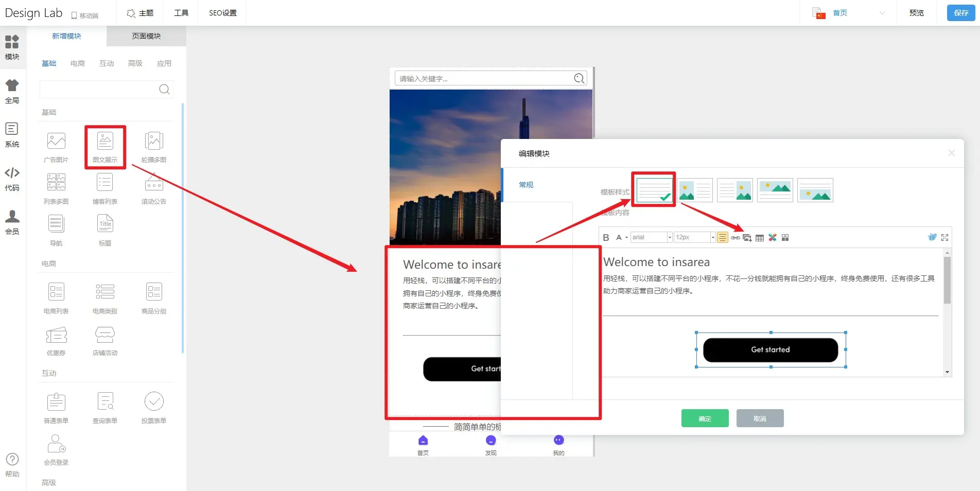Click the insert image icon in editor toolbar
The width and height of the screenshot is (980, 491).
point(747,237)
